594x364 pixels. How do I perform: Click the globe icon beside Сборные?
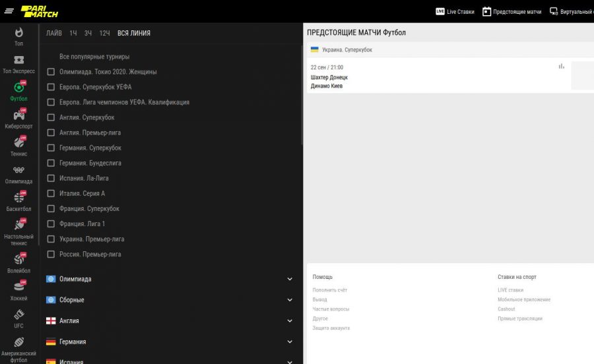point(51,299)
